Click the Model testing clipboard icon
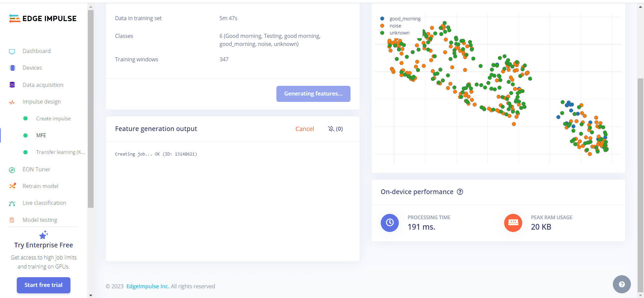 coord(12,220)
